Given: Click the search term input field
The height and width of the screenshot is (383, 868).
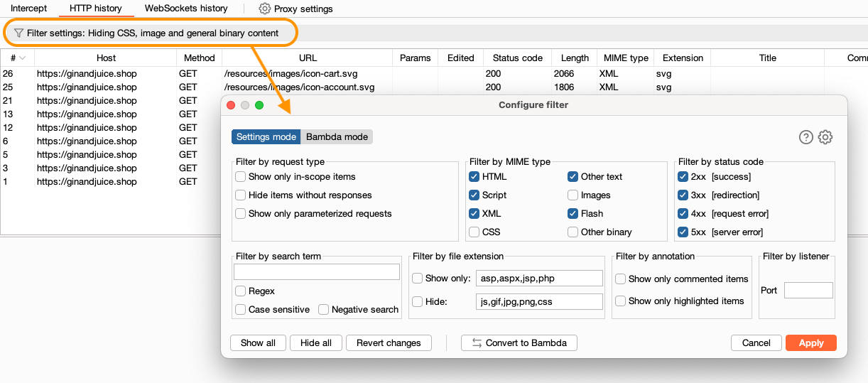Looking at the screenshot, I should coord(317,271).
